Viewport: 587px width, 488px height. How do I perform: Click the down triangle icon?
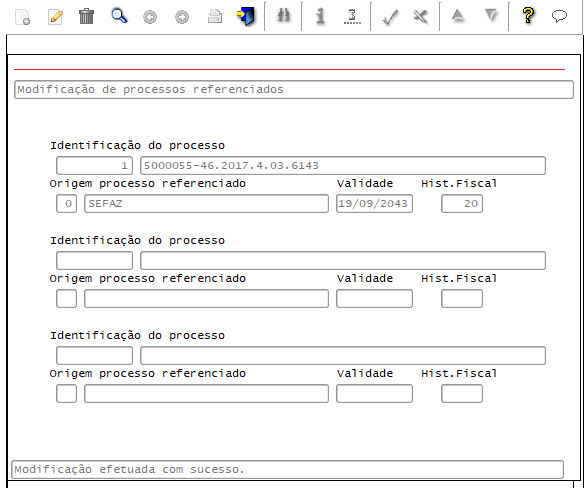491,16
